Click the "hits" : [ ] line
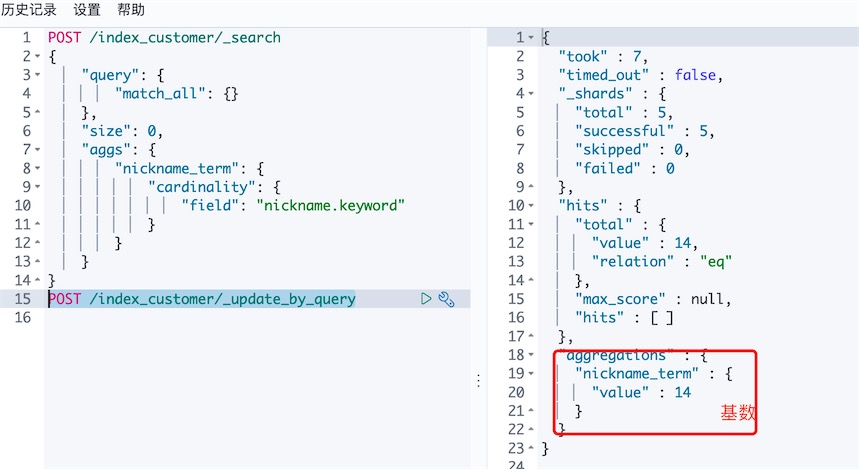Image resolution: width=859 pixels, height=469 pixels. [x=624, y=317]
